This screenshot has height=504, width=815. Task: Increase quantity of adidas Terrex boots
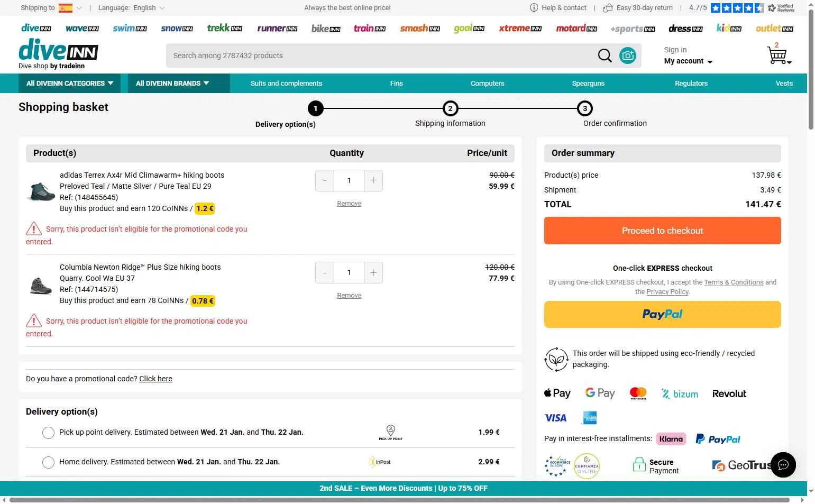pos(373,180)
